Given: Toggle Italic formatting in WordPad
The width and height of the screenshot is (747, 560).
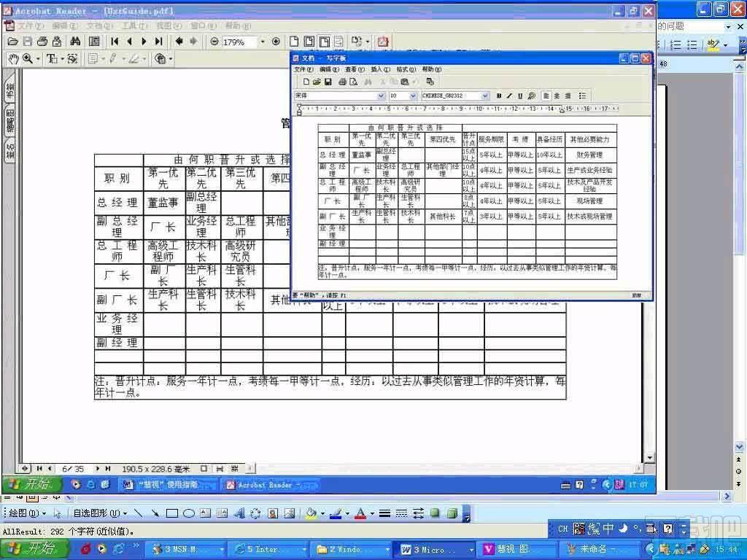Looking at the screenshot, I should (x=509, y=96).
